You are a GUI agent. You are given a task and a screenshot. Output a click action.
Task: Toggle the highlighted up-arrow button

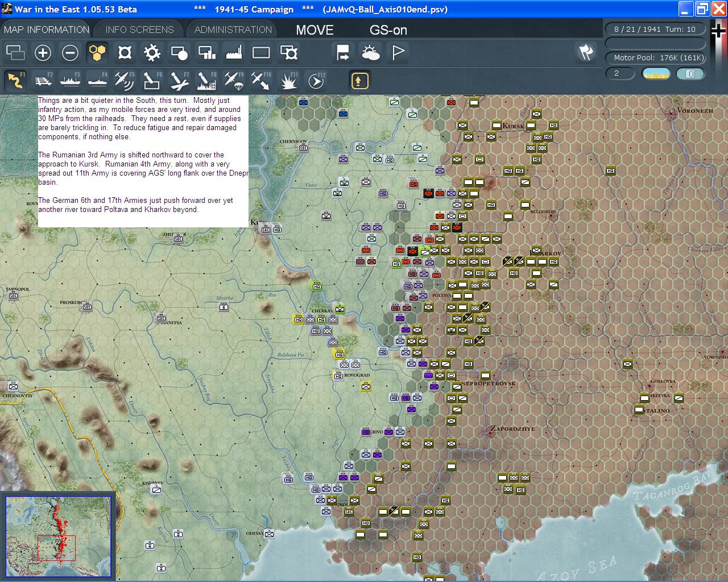point(359,81)
